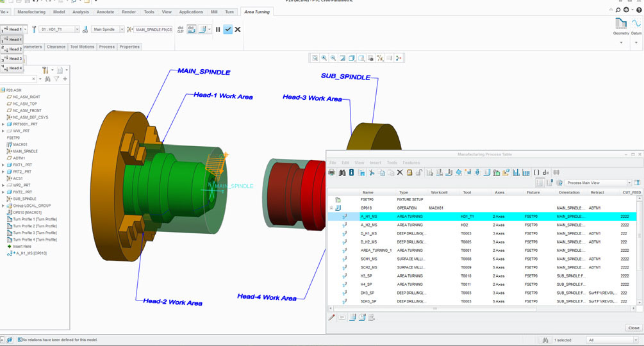644x346 pixels.
Task: Cancel the Area Turning feature with the X icon
Action: click(238, 29)
